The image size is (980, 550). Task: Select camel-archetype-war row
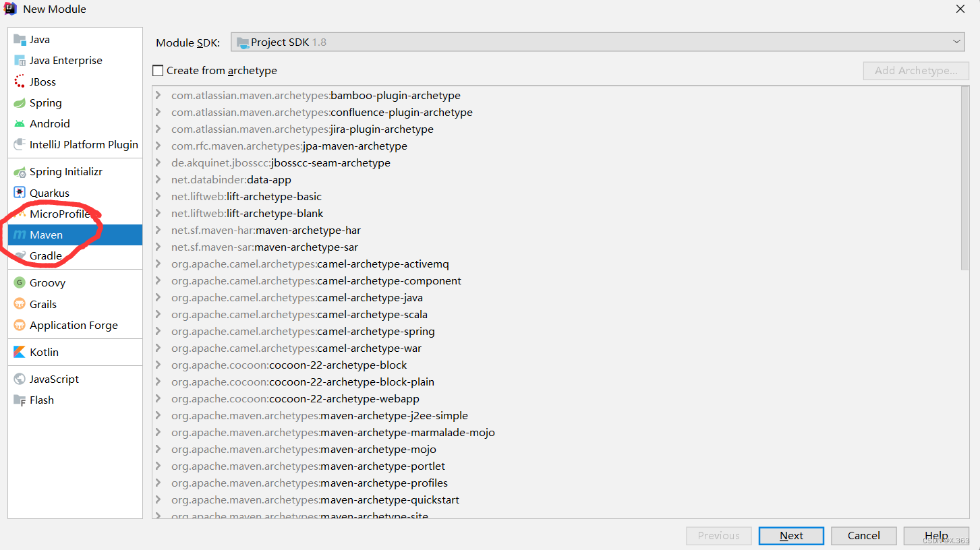(x=556, y=348)
